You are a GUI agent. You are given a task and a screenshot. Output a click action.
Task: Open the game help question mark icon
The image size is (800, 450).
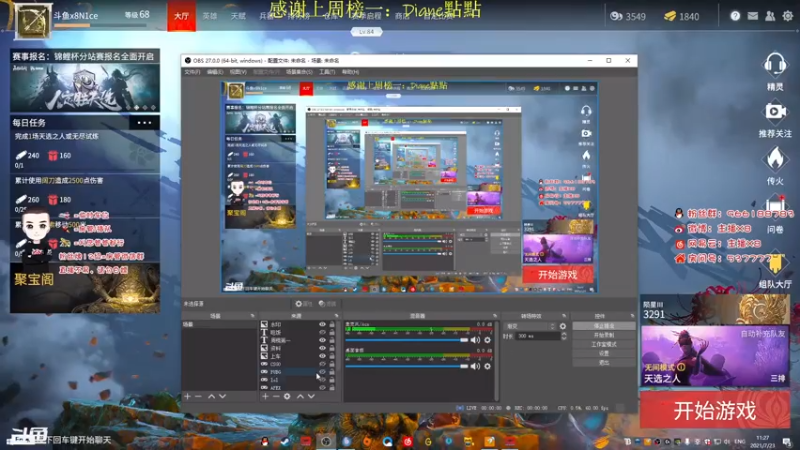pos(735,16)
